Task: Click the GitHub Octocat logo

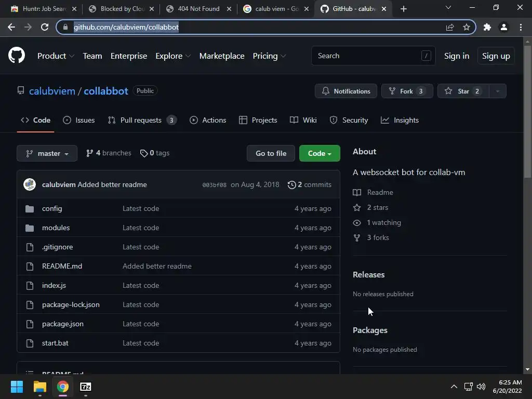Action: point(17,55)
